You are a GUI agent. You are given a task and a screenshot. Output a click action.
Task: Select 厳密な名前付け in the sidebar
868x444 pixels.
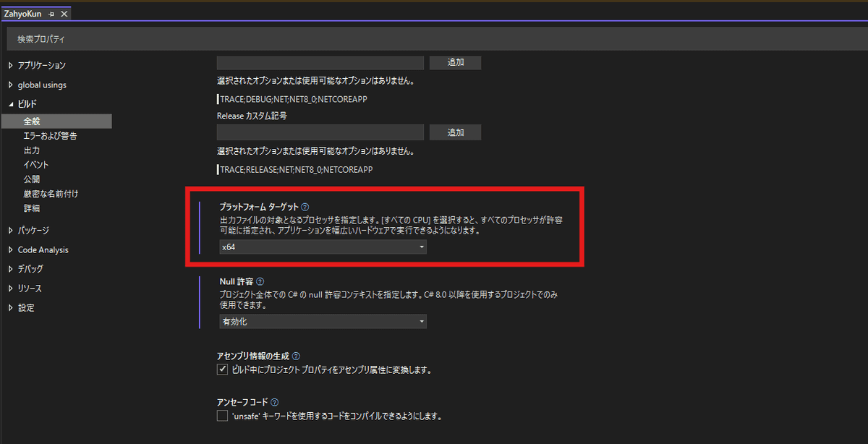coord(51,194)
